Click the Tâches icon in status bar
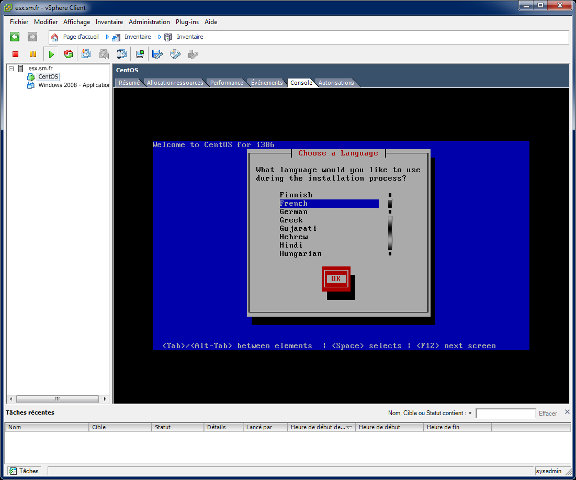Screen dimensions: 576x480 [x=13, y=471]
